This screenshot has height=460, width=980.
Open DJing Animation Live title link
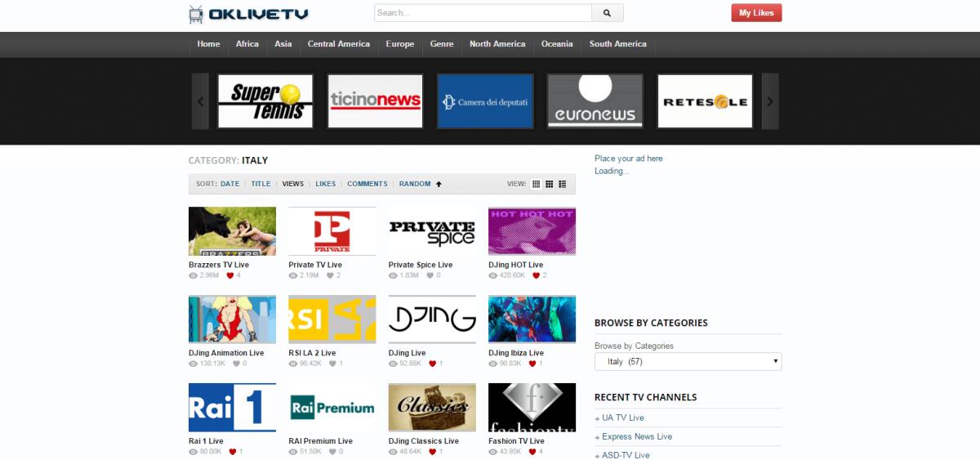(x=226, y=353)
